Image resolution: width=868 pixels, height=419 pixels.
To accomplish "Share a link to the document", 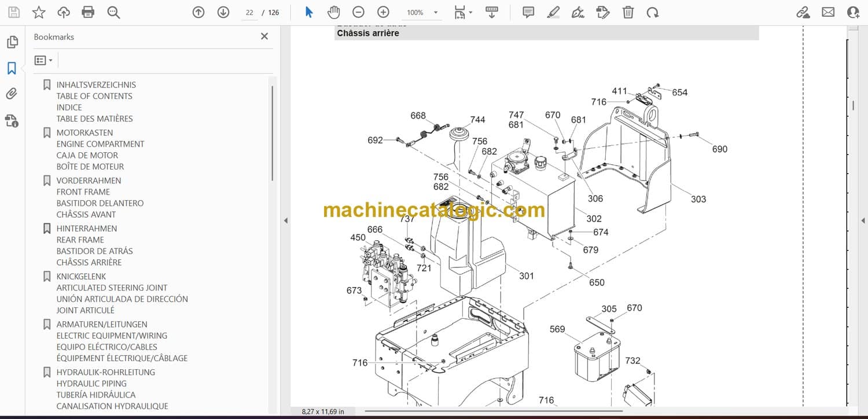I will point(803,12).
